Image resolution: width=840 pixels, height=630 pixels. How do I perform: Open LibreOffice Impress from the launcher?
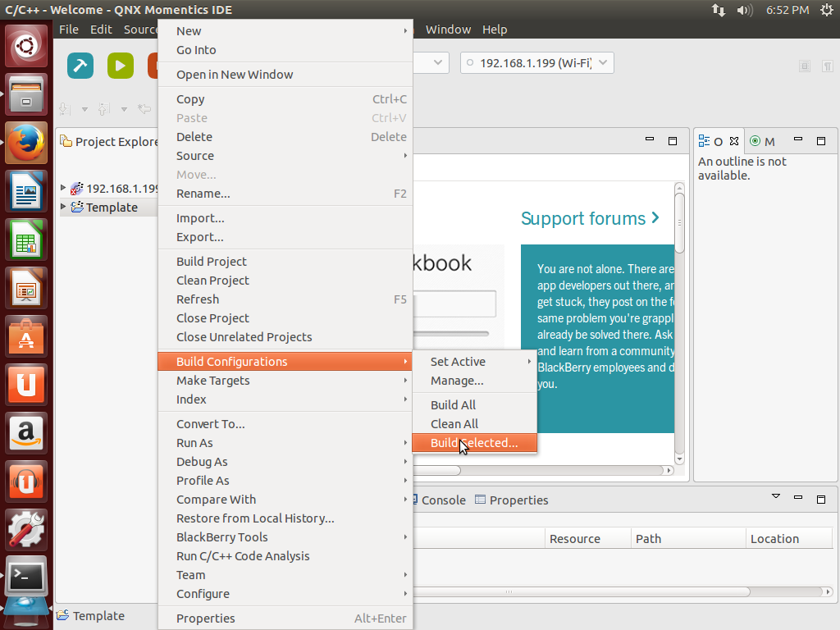click(26, 288)
